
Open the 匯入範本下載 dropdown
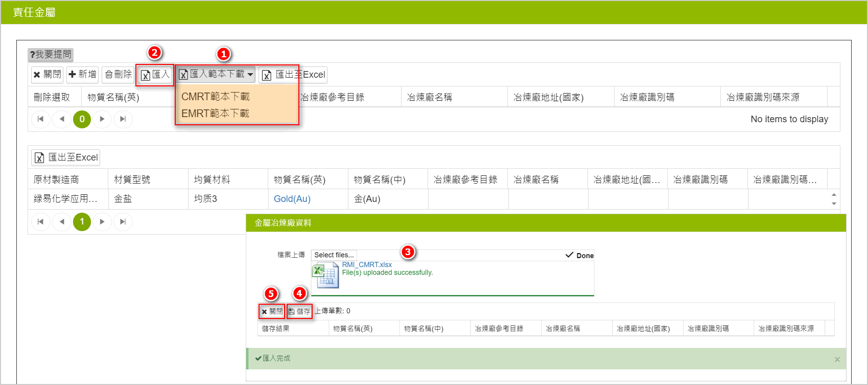click(x=216, y=75)
